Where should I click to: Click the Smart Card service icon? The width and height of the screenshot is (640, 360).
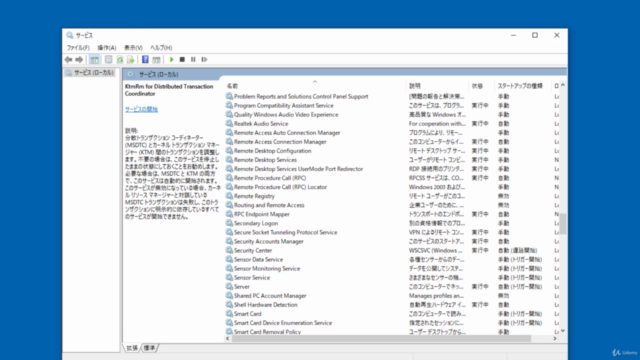pos(229,313)
